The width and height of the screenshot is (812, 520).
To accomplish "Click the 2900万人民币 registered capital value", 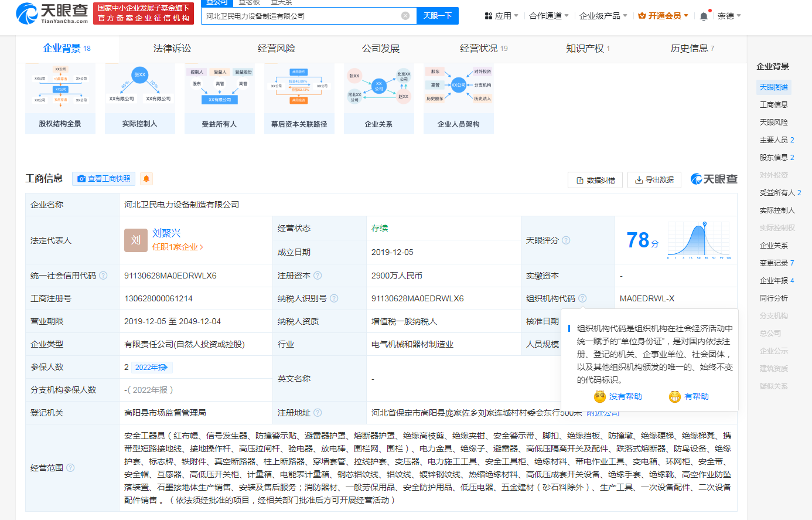I will [x=397, y=276].
